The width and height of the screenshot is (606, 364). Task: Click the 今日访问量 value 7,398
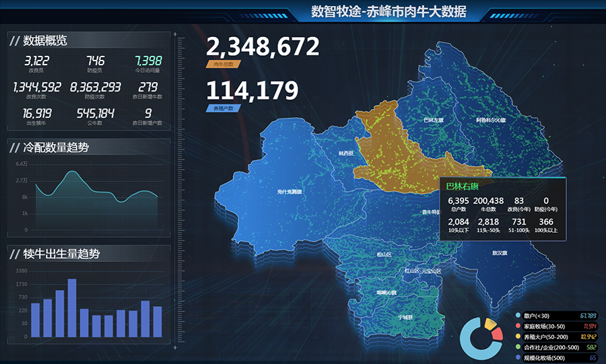(x=147, y=61)
